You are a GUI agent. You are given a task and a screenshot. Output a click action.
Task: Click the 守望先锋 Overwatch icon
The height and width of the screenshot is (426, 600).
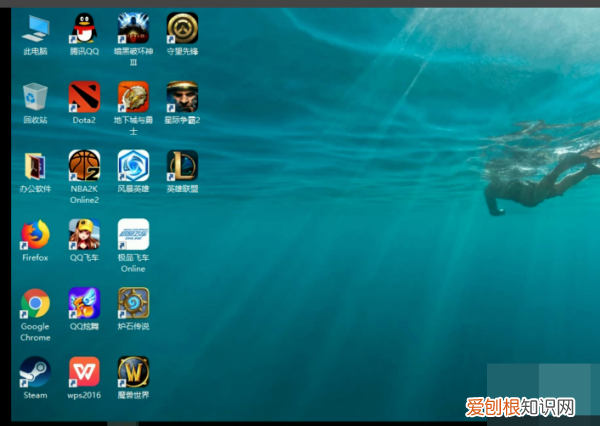point(182,29)
